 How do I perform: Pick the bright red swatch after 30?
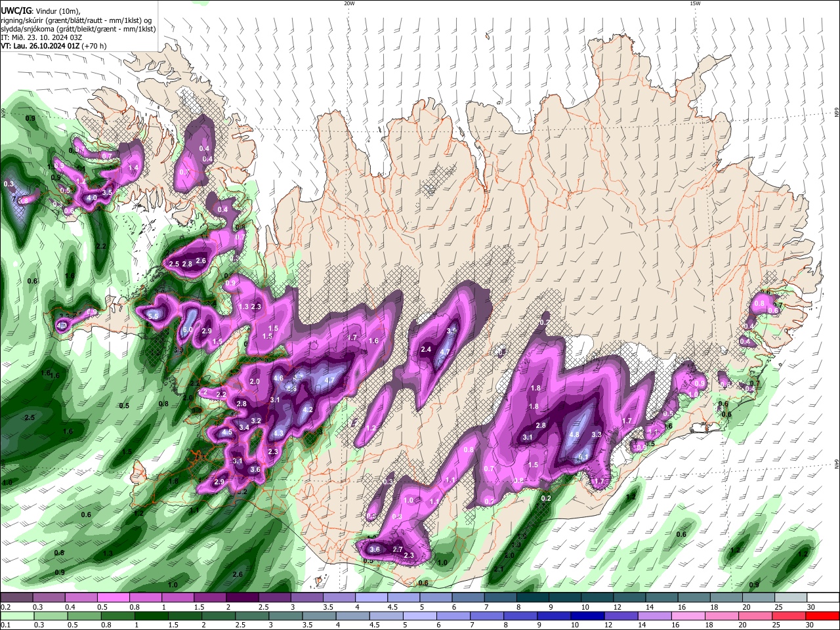coord(822,616)
